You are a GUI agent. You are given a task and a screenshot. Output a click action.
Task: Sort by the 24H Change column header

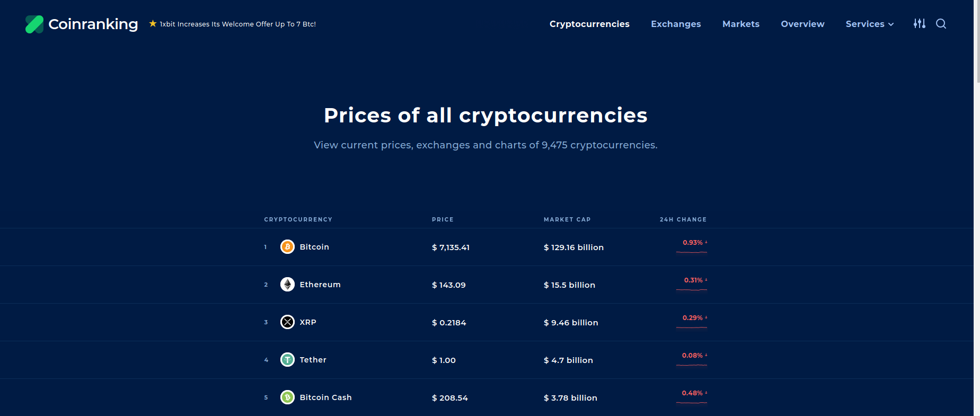pos(683,219)
